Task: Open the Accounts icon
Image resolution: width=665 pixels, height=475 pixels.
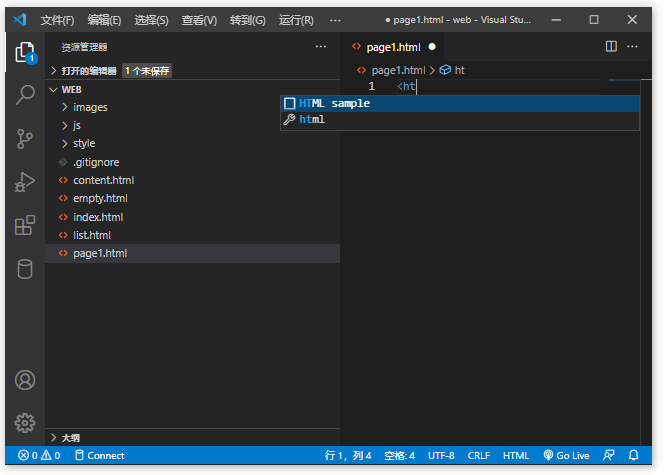Action: (25, 380)
